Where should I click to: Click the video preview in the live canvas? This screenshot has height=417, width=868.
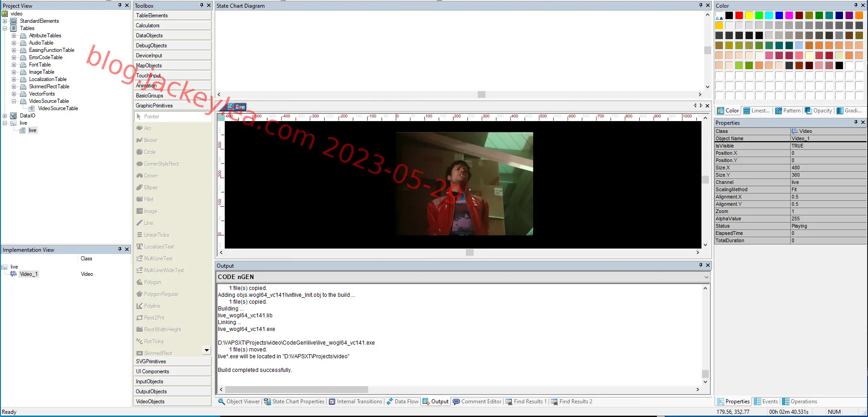click(464, 183)
